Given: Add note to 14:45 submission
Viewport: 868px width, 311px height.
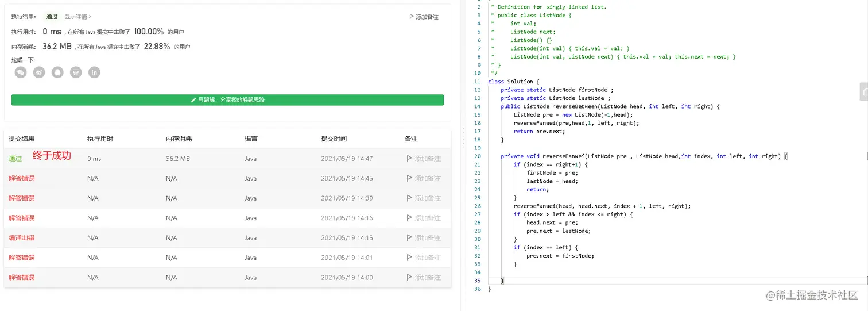Looking at the screenshot, I should 424,178.
